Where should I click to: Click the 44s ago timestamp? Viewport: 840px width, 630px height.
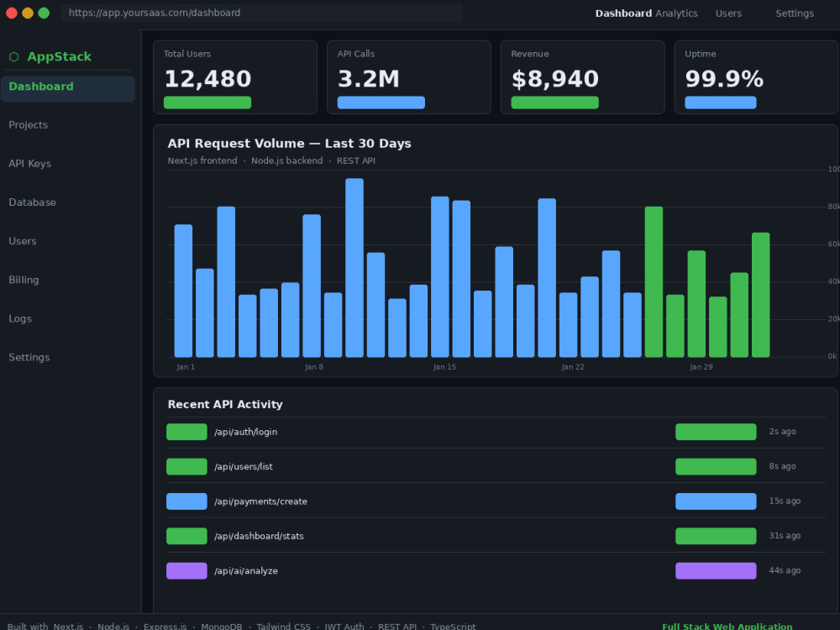point(785,570)
